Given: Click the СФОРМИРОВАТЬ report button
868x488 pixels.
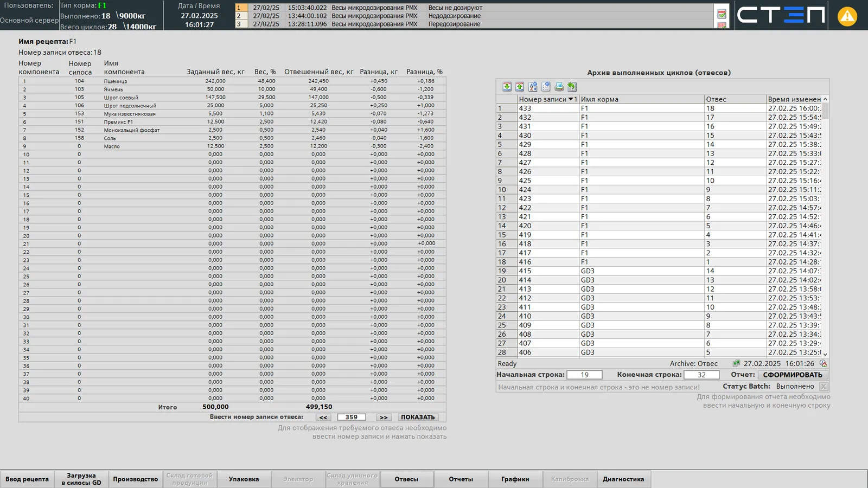Looking at the screenshot, I should click(x=793, y=375).
